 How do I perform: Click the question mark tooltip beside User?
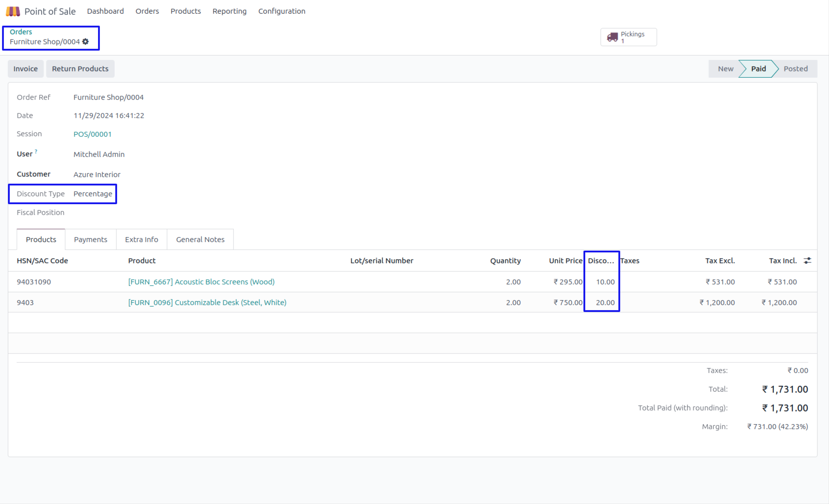pyautogui.click(x=36, y=152)
